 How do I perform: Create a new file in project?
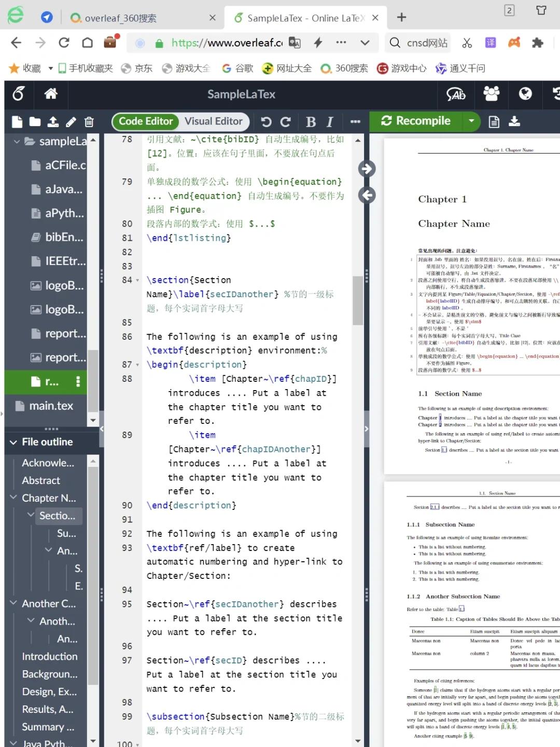pyautogui.click(x=17, y=122)
